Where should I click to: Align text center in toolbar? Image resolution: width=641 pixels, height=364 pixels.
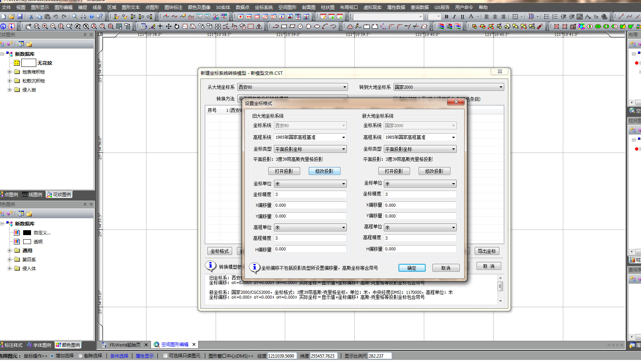click(x=495, y=16)
